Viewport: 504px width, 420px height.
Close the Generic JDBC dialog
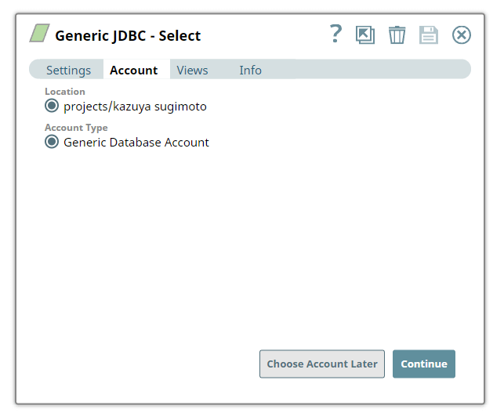point(462,35)
